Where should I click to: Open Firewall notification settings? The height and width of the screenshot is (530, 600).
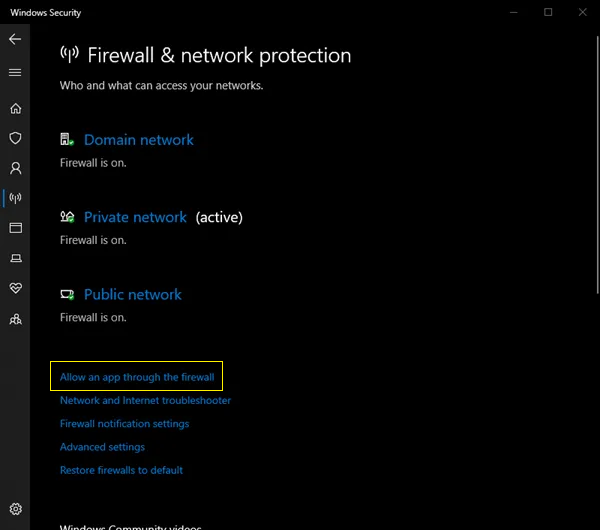124,424
